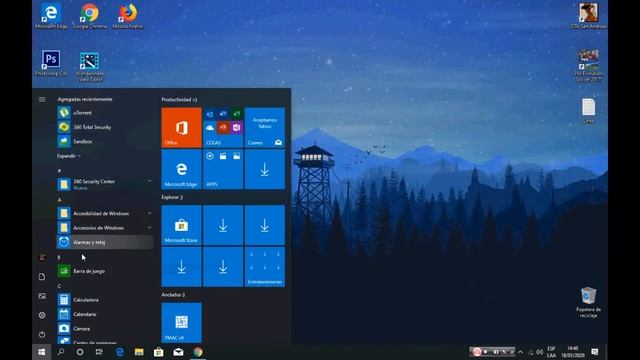
Task: Click the letter A section header
Action: click(x=60, y=200)
